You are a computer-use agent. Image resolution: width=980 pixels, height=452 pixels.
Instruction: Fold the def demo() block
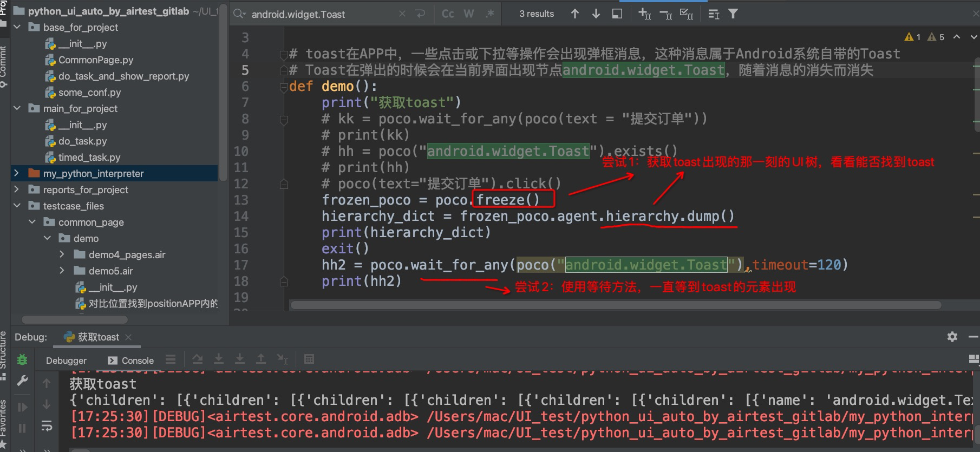coord(284,87)
